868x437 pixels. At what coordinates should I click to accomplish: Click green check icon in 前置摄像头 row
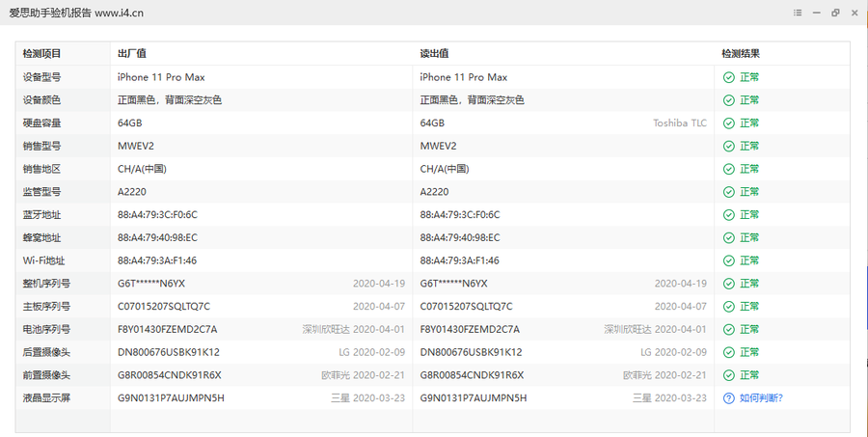pyautogui.click(x=728, y=375)
